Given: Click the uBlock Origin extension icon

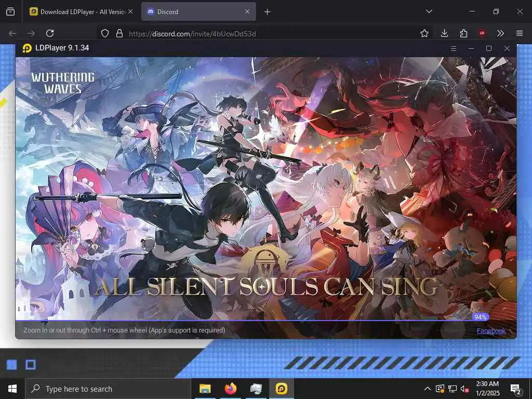Looking at the screenshot, I should (x=482, y=33).
